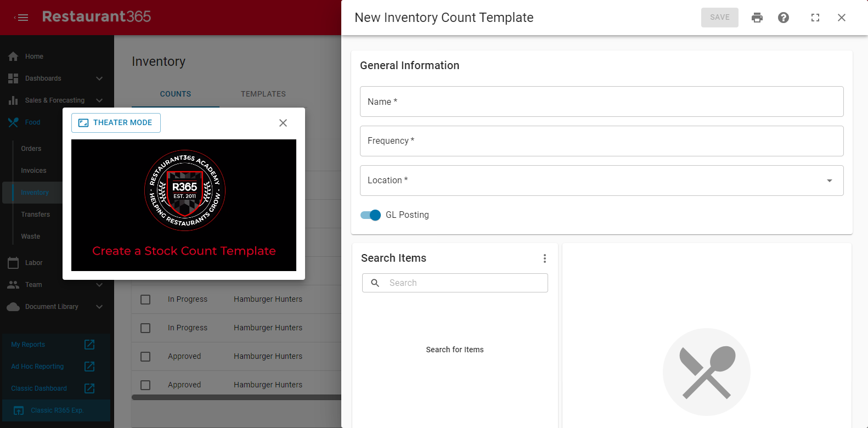Print the inventory count template
This screenshot has width=868, height=428.
[x=757, y=18]
